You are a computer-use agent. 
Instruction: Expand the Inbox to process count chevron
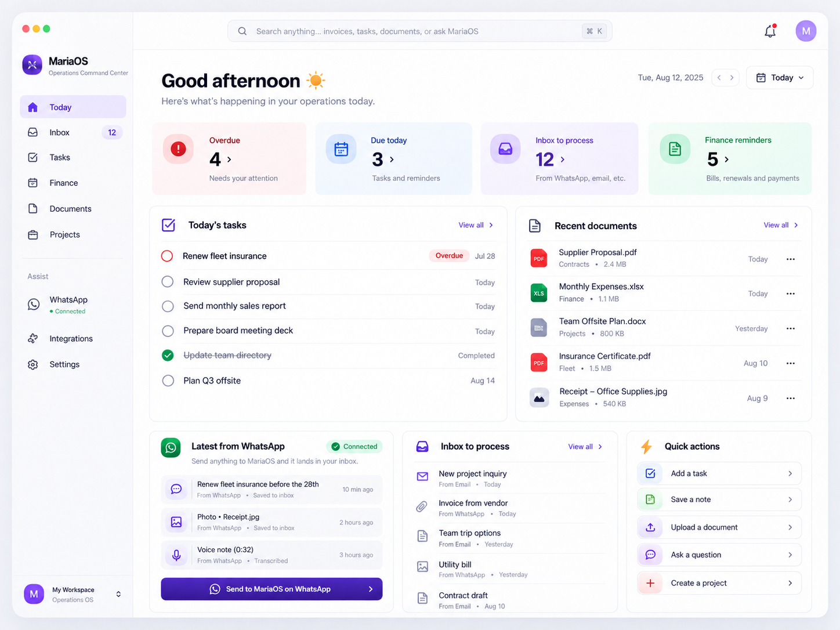562,160
